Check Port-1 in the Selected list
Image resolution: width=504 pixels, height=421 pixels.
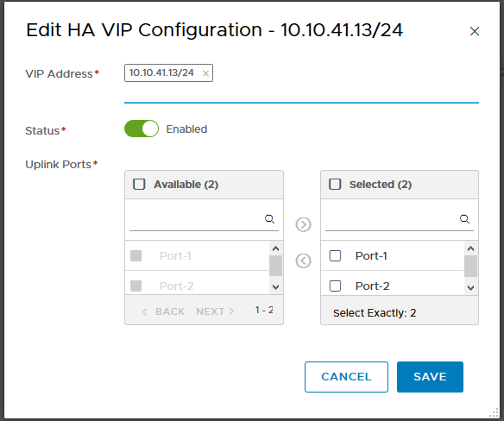[335, 256]
